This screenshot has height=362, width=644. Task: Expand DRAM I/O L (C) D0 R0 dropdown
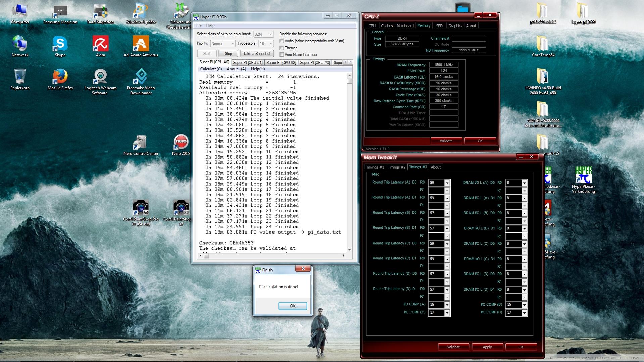coord(524,244)
